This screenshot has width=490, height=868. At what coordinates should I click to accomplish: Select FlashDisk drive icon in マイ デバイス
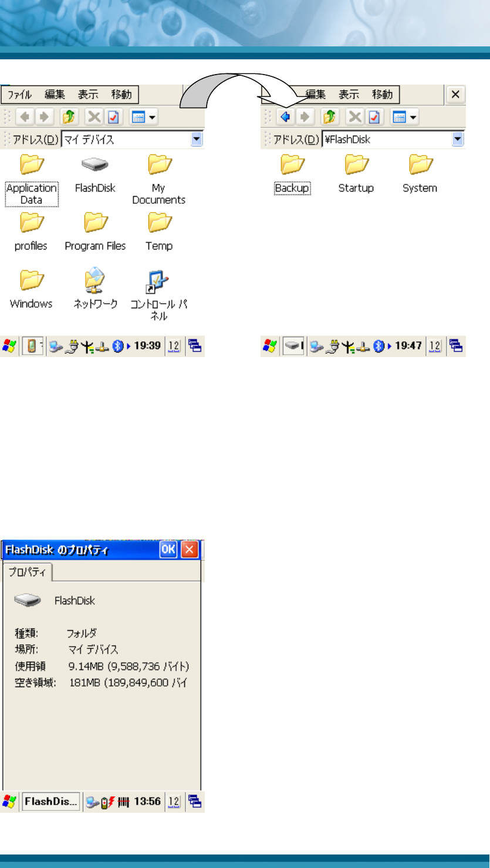95,174
